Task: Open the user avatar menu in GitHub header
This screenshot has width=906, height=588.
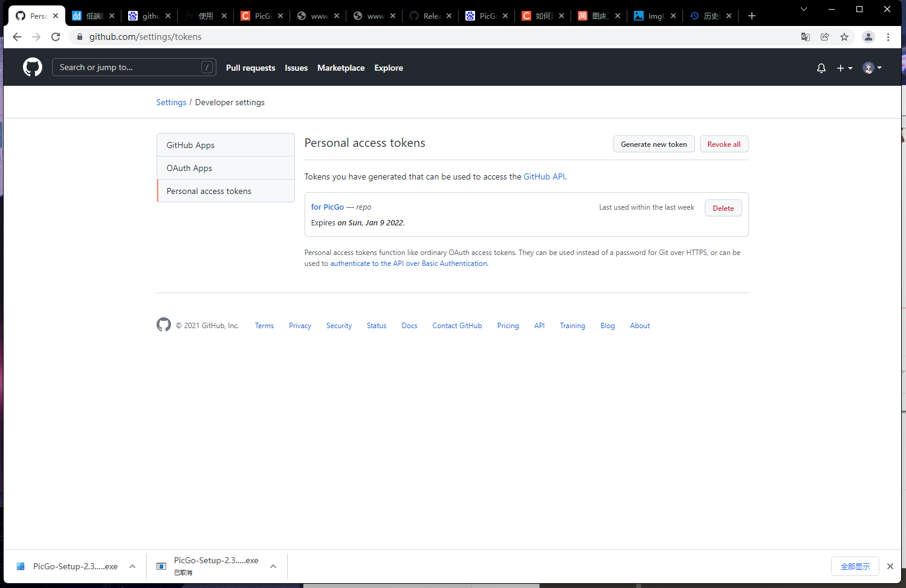Action: [x=872, y=68]
